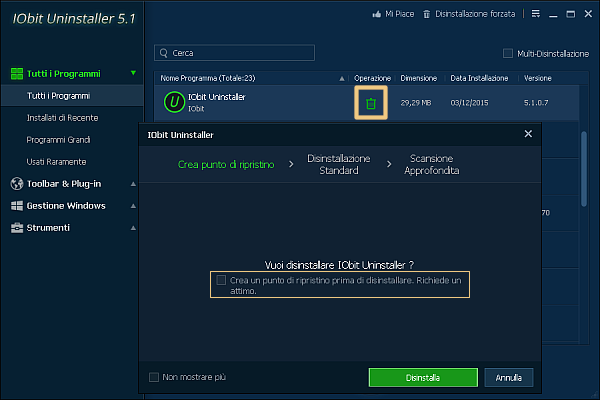Collapse the Tutti i Programmi section arrow
Screen dimensions: 600x400
pos(133,73)
